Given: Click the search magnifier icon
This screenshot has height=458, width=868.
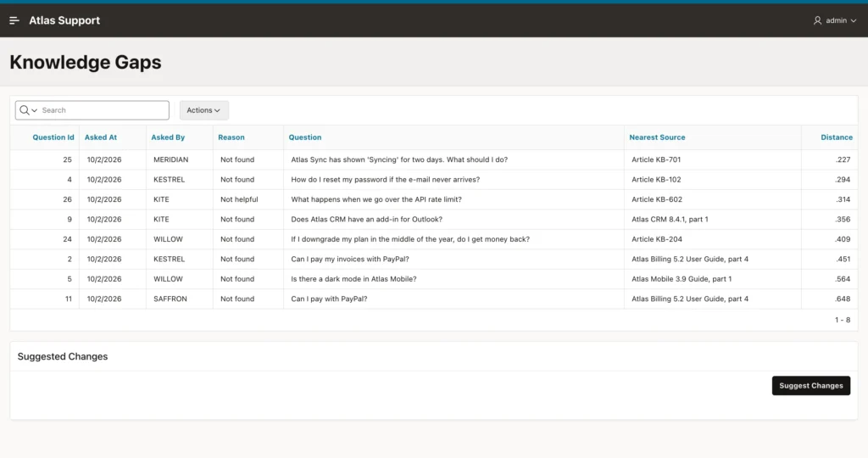Looking at the screenshot, I should [x=25, y=110].
